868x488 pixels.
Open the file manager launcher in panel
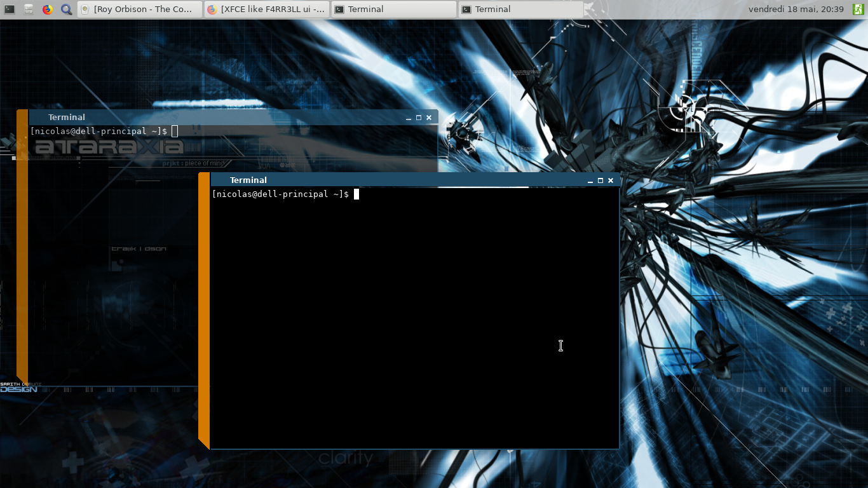click(29, 9)
